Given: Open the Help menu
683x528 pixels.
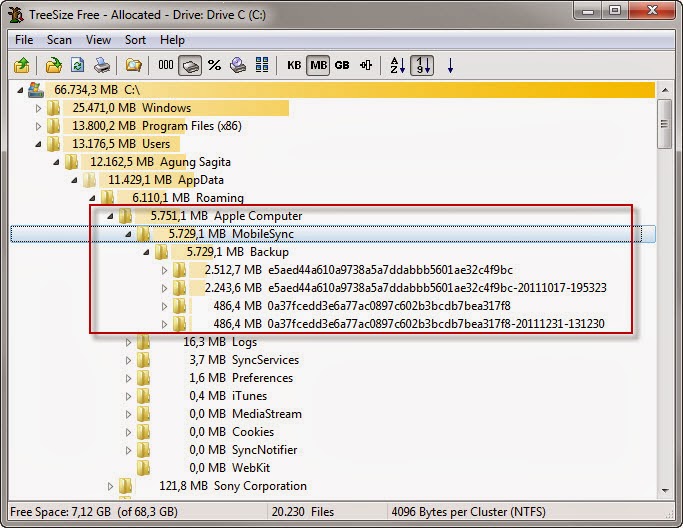Looking at the screenshot, I should [x=172, y=40].
